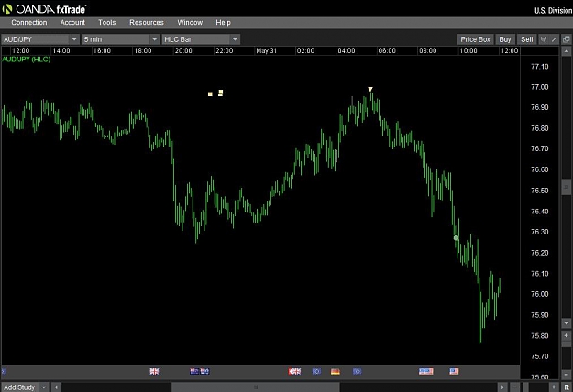Viewport: 573px width, 392px height.
Task: Zoom out time axis with minus button
Action: pyautogui.click(x=514, y=387)
